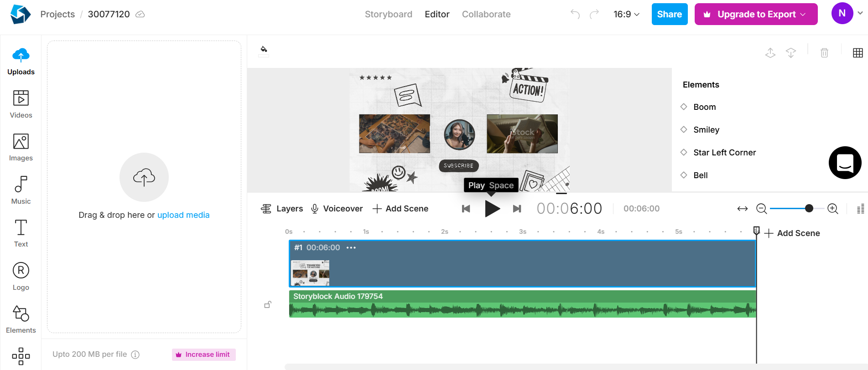Adjust the timeline zoom slider handle
Screen dimensions: 868x370
point(809,209)
